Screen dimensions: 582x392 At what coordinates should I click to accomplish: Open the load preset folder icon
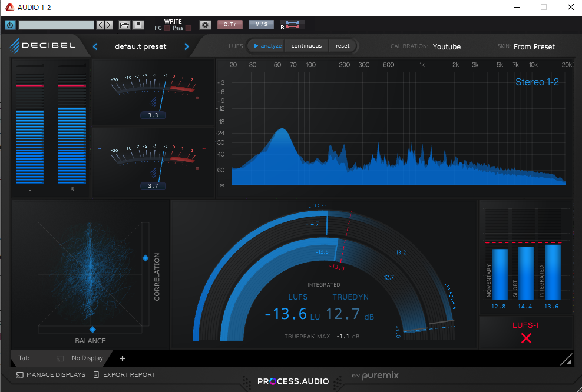(124, 25)
